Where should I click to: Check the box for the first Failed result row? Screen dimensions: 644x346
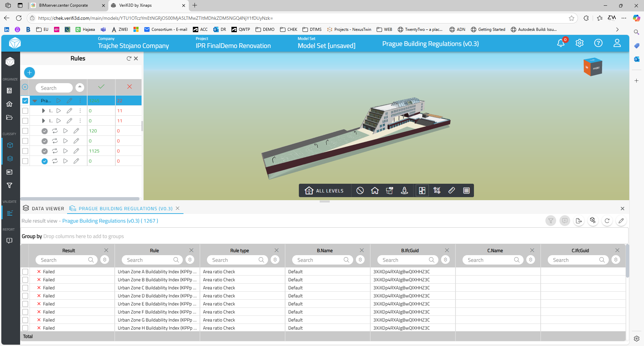coord(25,272)
